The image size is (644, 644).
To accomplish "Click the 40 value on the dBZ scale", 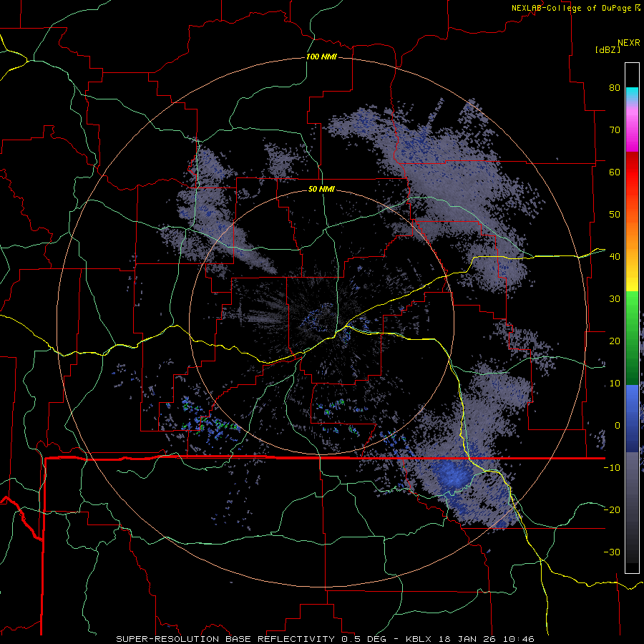I will click(x=615, y=257).
